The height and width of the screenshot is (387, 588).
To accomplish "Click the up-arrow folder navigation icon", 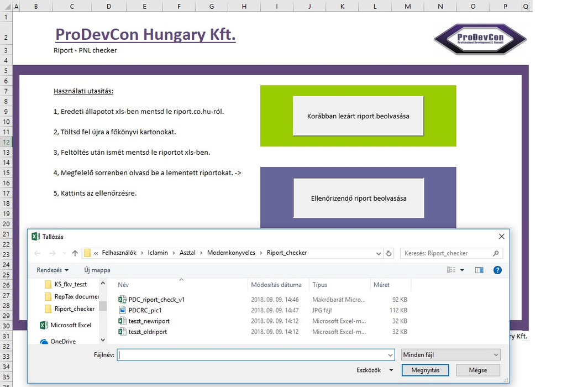I will click(75, 253).
